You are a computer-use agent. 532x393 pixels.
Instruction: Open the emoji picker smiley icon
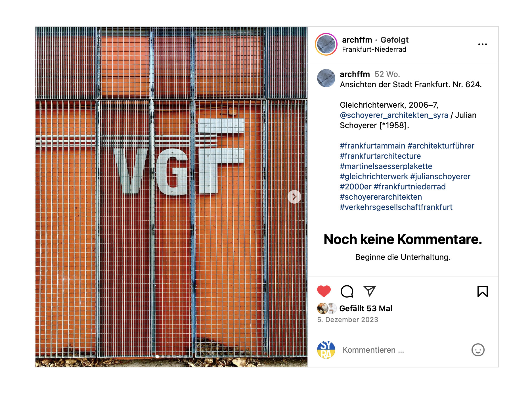pyautogui.click(x=478, y=350)
